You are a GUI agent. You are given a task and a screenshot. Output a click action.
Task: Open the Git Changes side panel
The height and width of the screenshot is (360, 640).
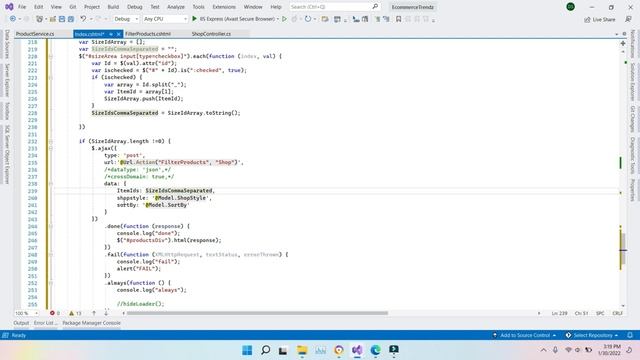[x=632, y=118]
